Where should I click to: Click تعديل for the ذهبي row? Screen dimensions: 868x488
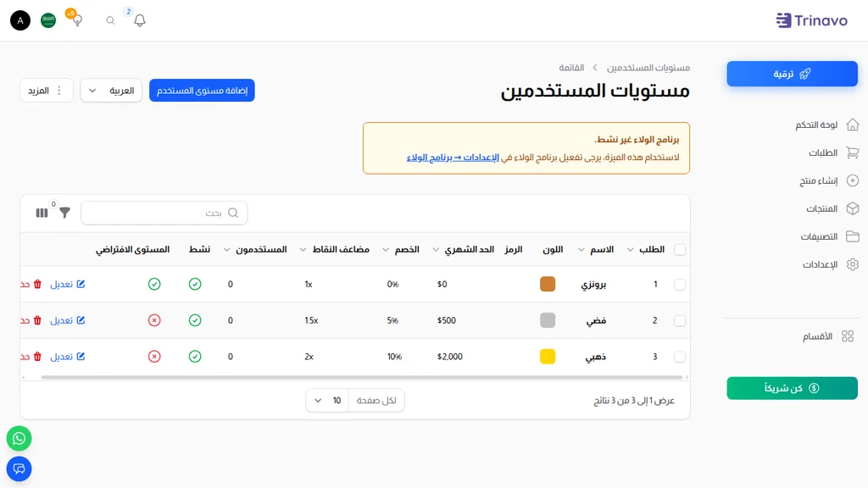66,357
